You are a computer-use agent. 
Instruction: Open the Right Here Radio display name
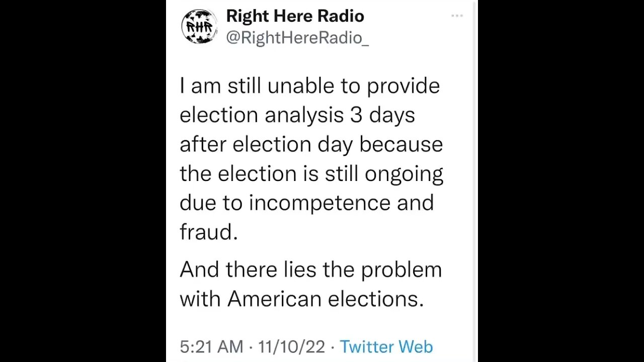click(x=295, y=16)
